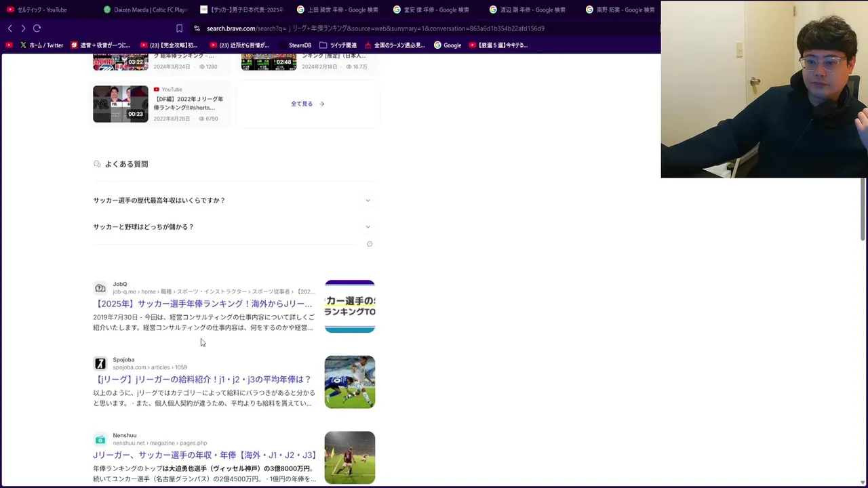Image resolution: width=868 pixels, height=488 pixels.
Task: Click サッカー選手の歴代最高年収はいくらですか？ text
Action: point(159,201)
